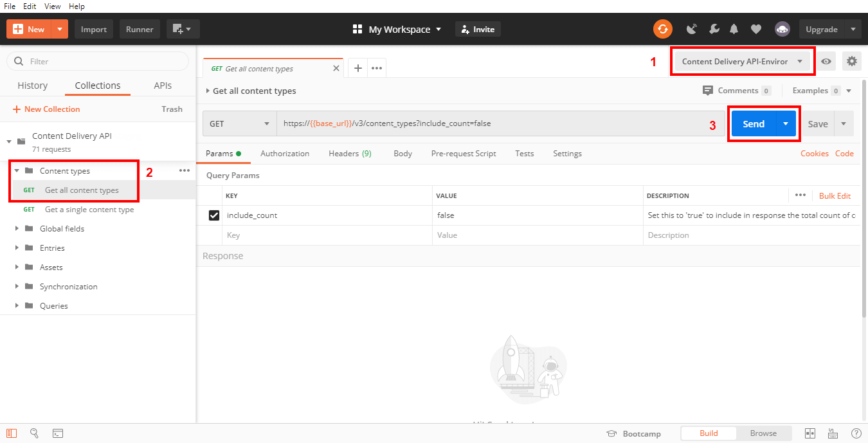Uncheck the include_count query parameter

(x=213, y=215)
